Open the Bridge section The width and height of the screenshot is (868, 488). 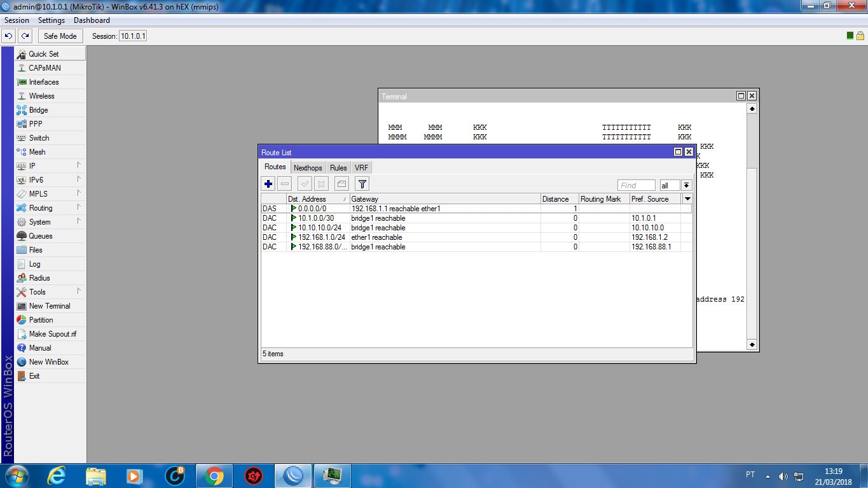(x=50, y=110)
